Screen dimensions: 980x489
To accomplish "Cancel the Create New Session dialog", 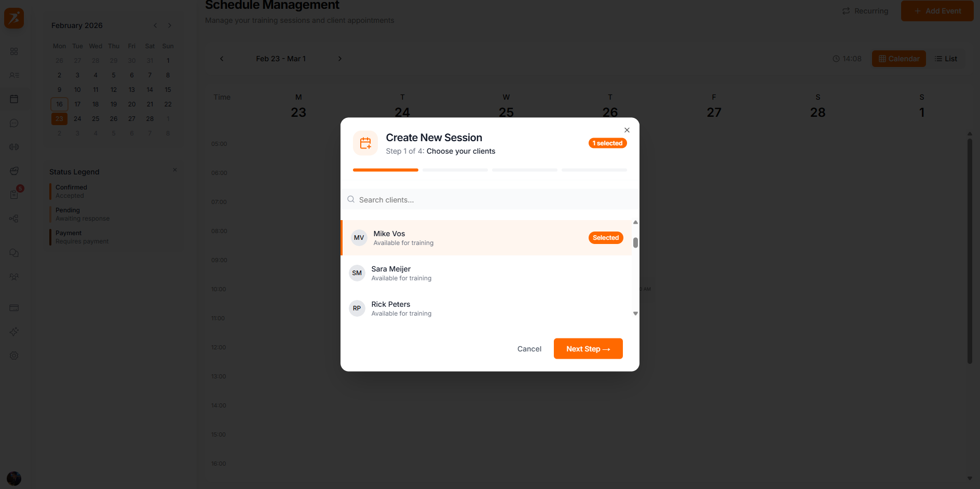I will pyautogui.click(x=529, y=348).
